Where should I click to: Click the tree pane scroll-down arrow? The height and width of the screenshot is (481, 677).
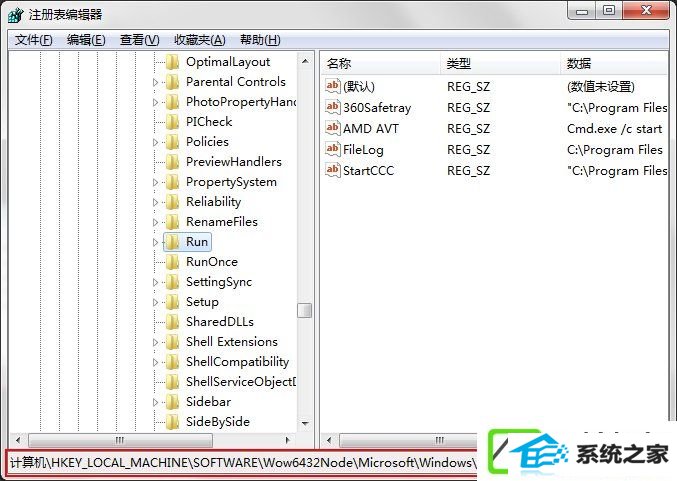305,424
